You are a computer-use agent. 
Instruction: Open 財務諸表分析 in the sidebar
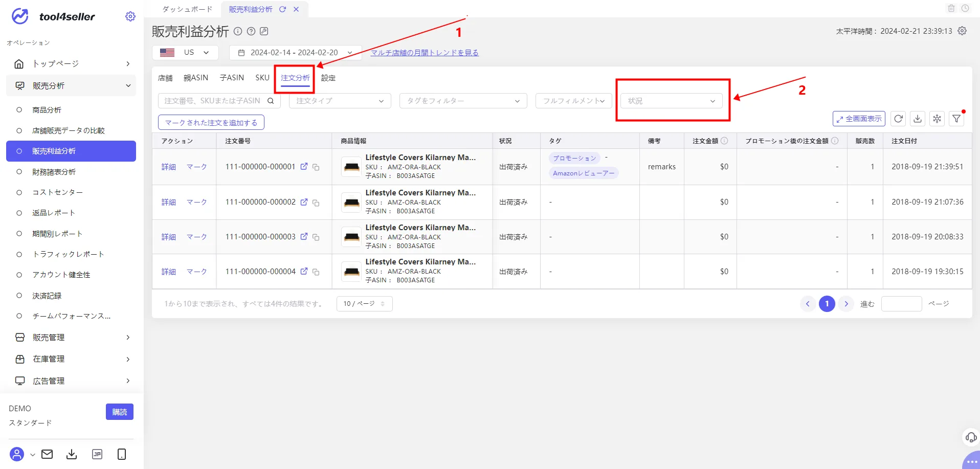click(x=54, y=172)
